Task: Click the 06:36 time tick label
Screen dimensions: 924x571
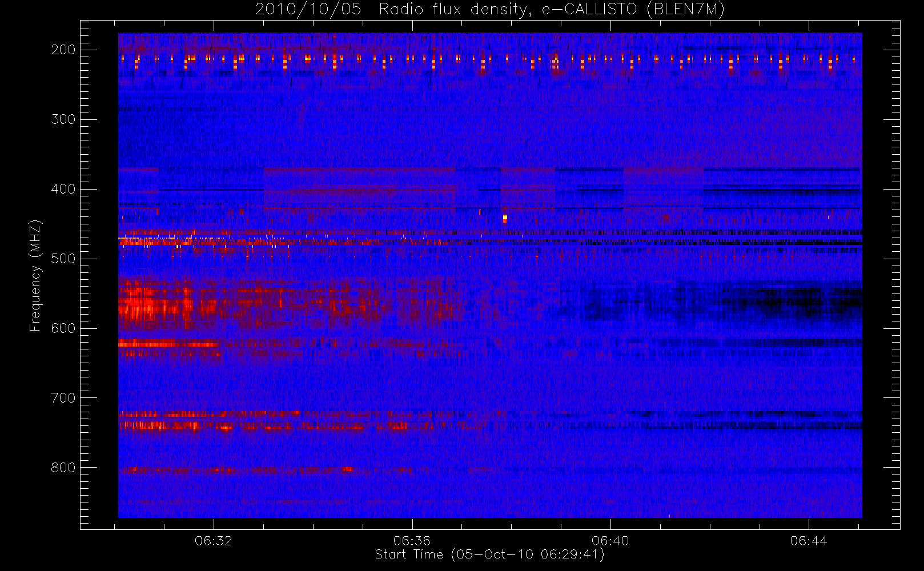Action: tap(412, 541)
